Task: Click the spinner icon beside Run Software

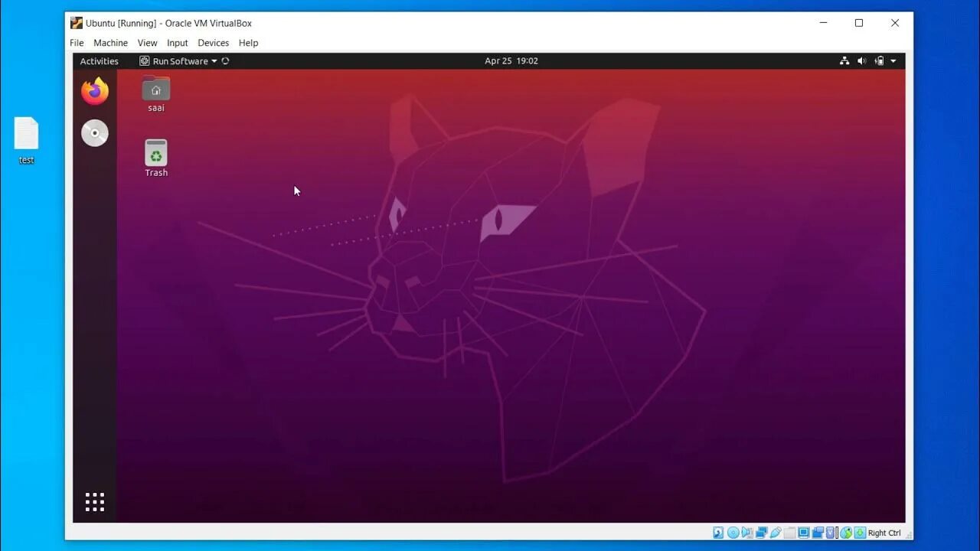Action: pyautogui.click(x=225, y=61)
